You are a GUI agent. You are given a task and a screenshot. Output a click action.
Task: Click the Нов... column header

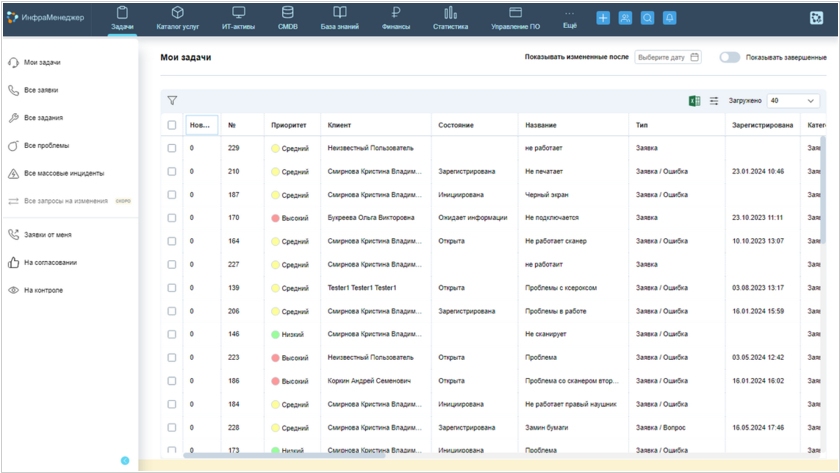pyautogui.click(x=201, y=125)
